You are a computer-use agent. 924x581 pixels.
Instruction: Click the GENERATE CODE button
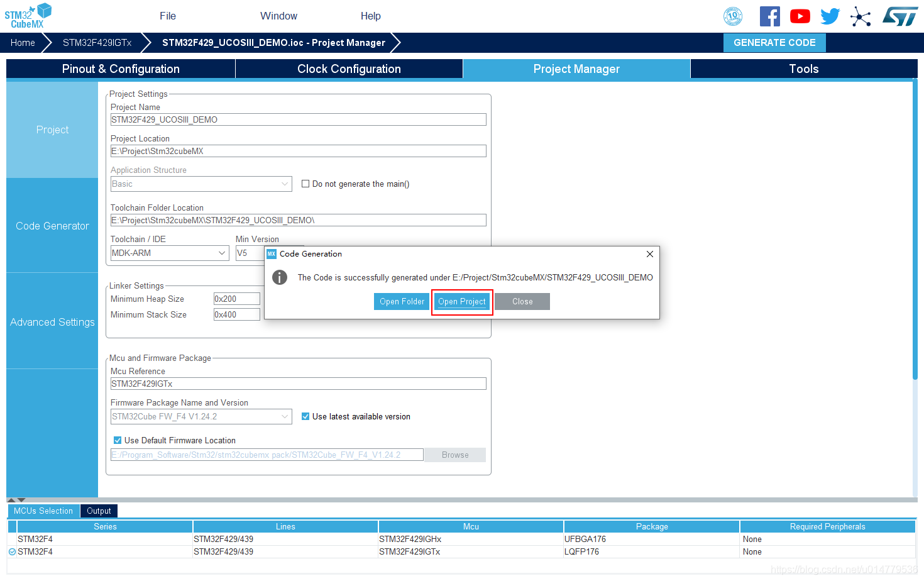(774, 43)
